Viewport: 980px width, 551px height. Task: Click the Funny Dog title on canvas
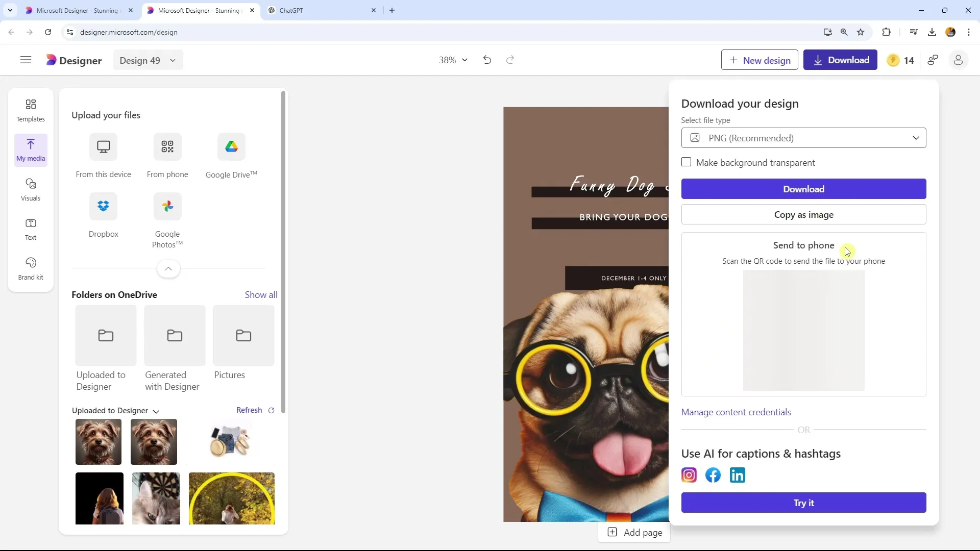619,185
